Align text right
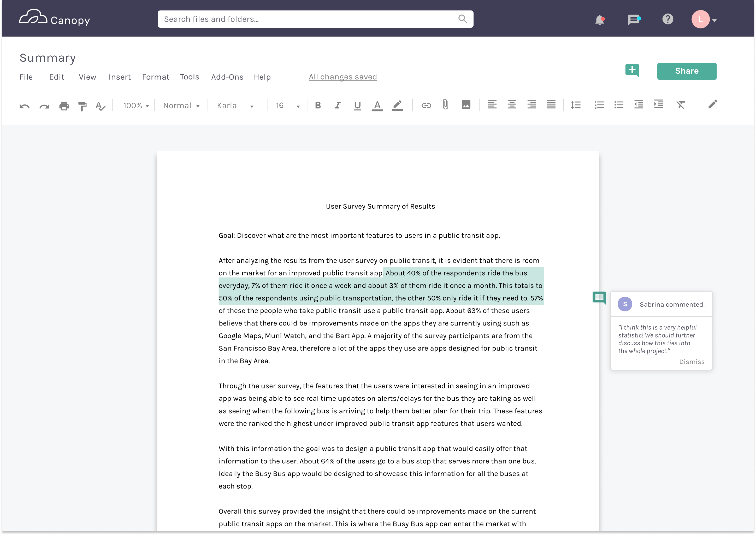This screenshot has width=756, height=535. (x=531, y=104)
